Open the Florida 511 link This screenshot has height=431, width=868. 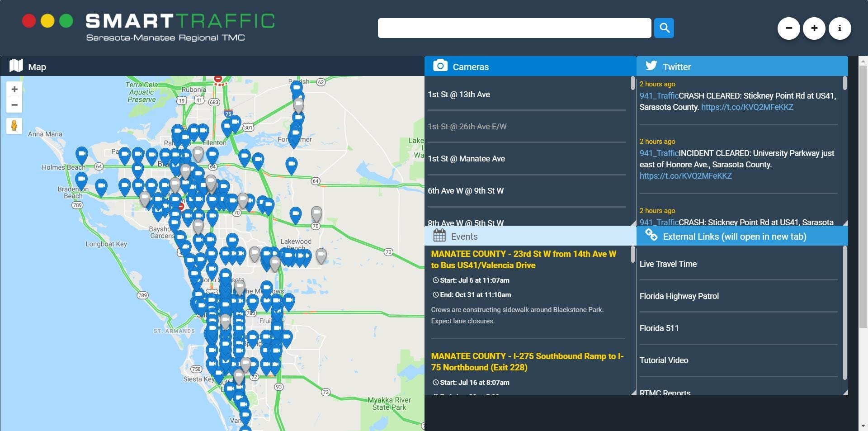coord(659,328)
